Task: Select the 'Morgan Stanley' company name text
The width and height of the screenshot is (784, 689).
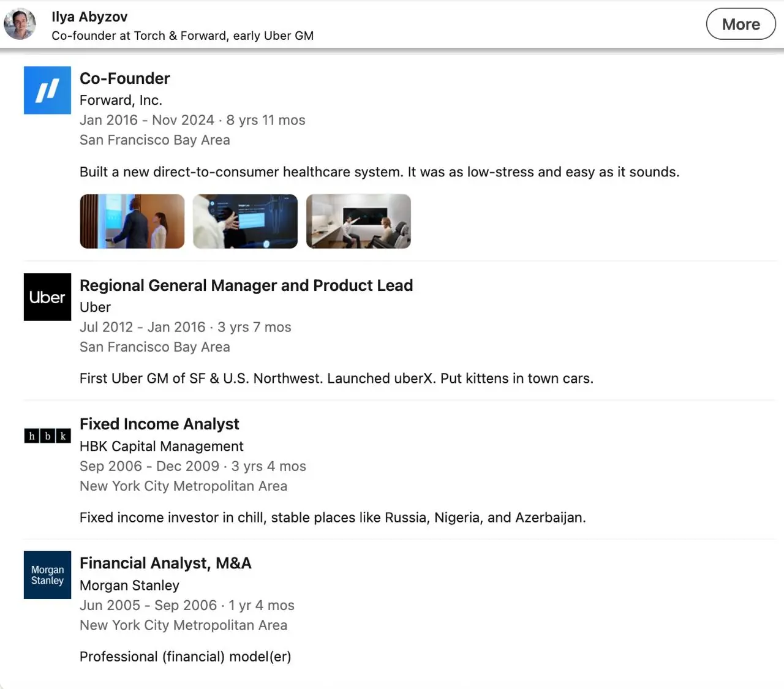Action: coord(129,585)
